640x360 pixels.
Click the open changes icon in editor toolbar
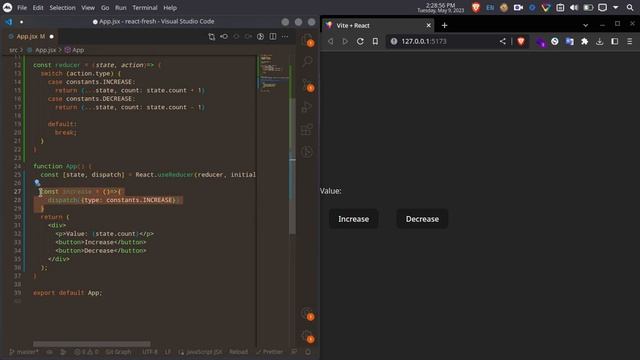pyautogui.click(x=224, y=36)
